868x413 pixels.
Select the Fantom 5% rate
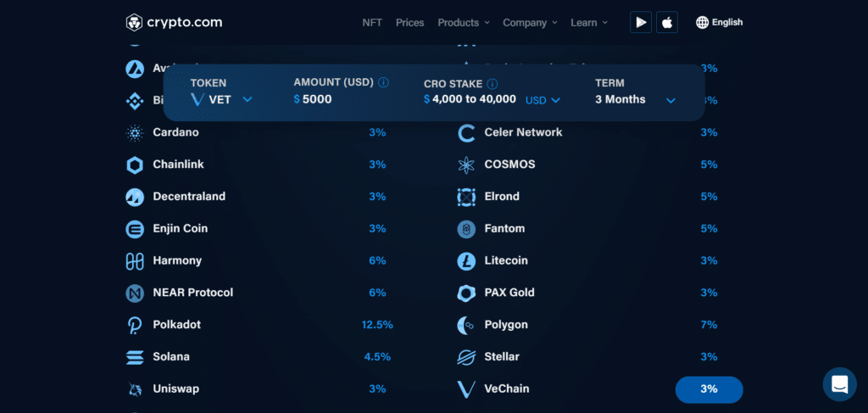[x=709, y=229]
